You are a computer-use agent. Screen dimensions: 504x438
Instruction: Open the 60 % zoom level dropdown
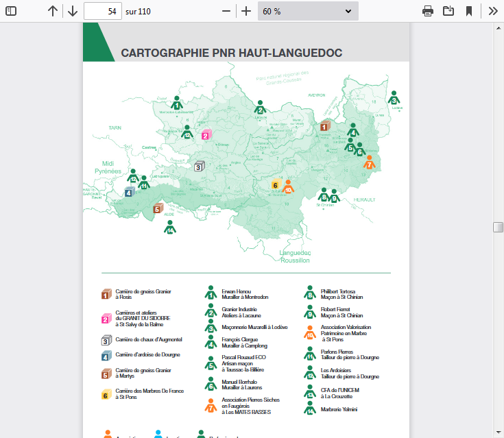308,11
